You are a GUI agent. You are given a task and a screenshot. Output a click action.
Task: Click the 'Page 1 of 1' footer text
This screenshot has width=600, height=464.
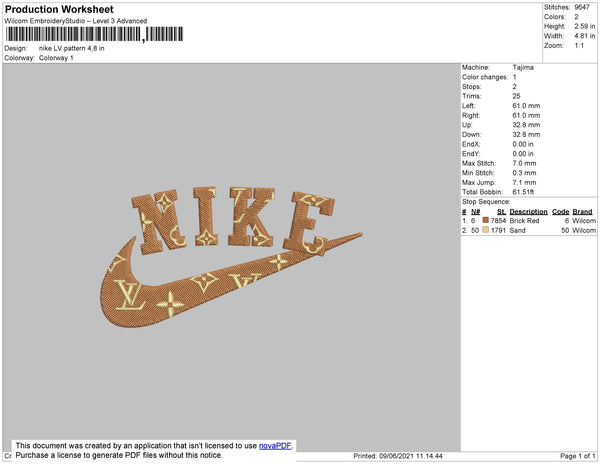(578, 456)
